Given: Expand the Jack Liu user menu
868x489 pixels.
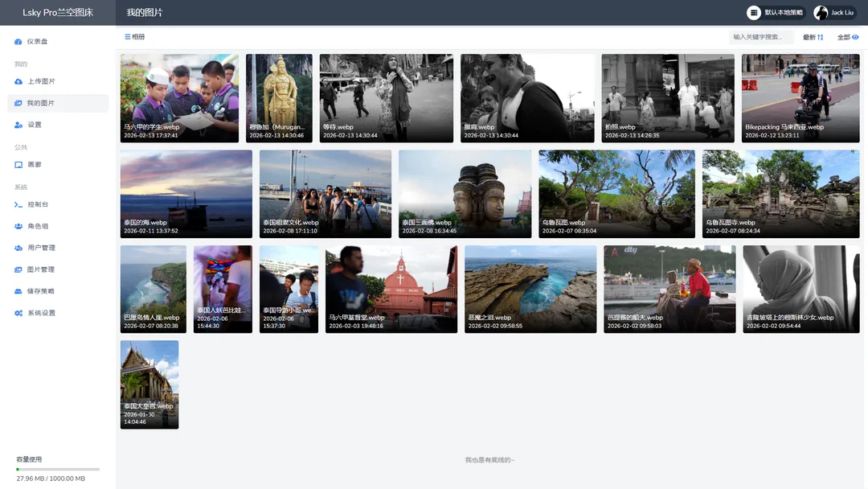Looking at the screenshot, I should coord(833,13).
